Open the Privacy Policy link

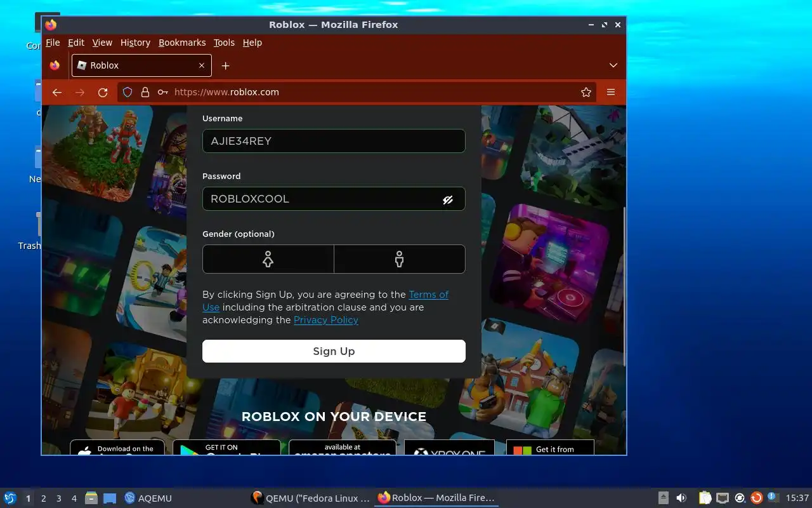[x=326, y=320]
